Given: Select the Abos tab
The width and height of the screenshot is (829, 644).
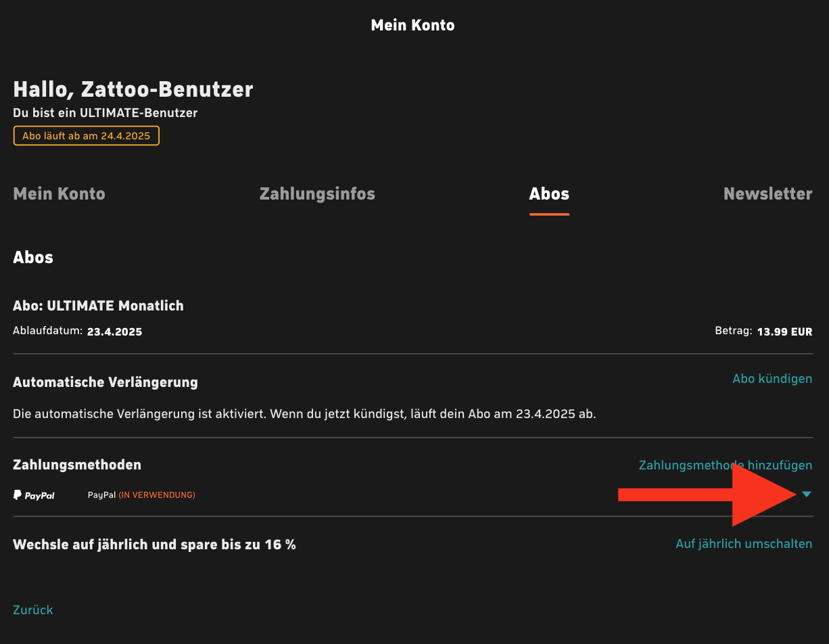Looking at the screenshot, I should click(549, 194).
